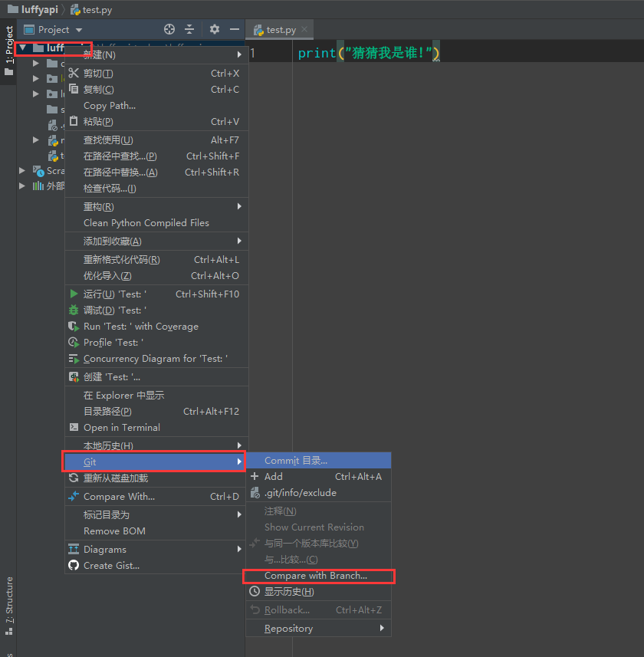
Task: Hide the Project panel with minus icon
Action: pos(235,29)
